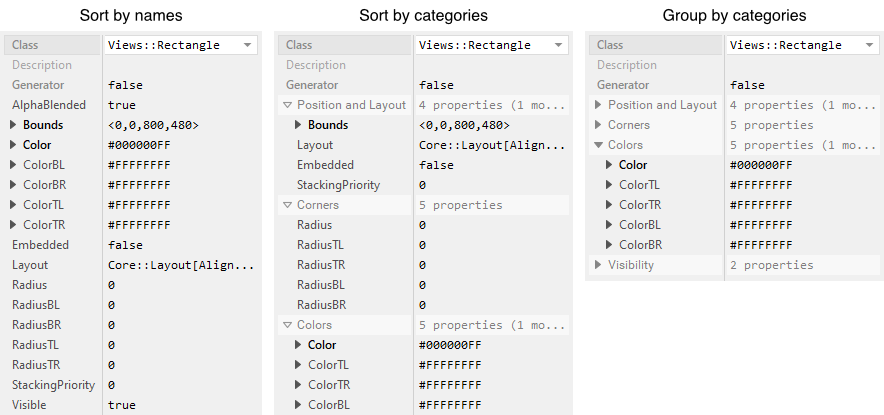Click the RadiusBR value in Corners group
884x415 pixels.
pos(423,305)
